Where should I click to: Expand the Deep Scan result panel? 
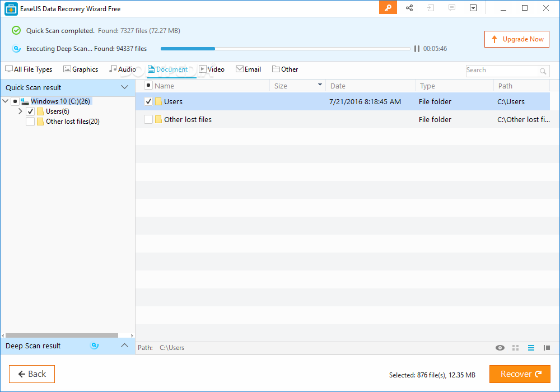click(x=124, y=345)
